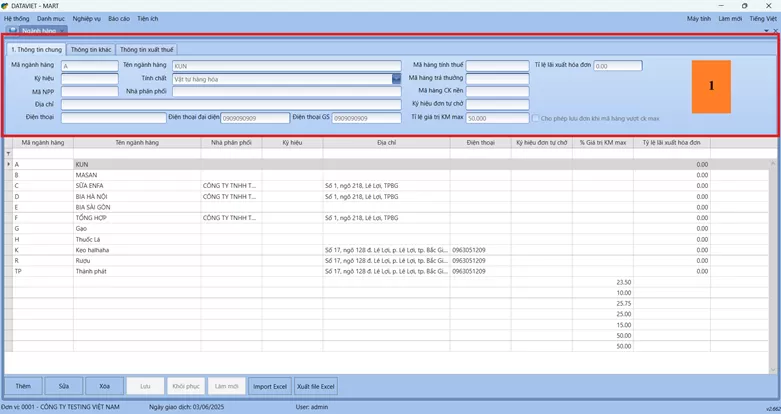Open the Báo cáo menu

[x=119, y=18]
